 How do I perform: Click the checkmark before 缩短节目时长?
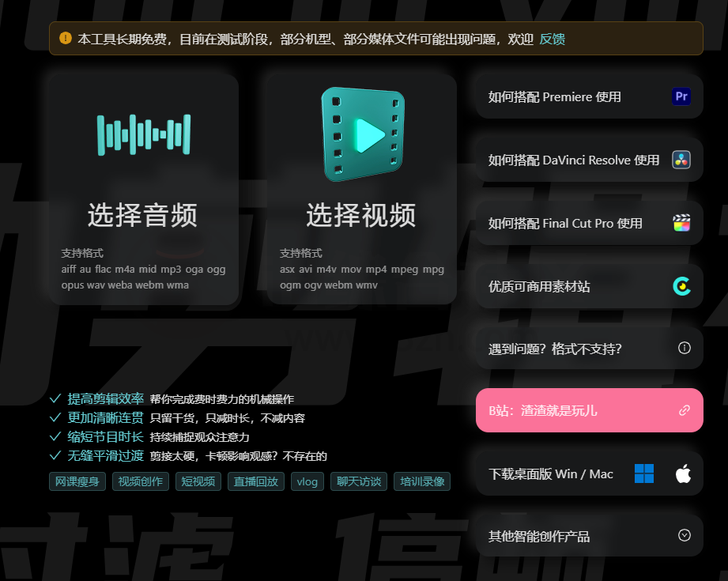[55, 436]
